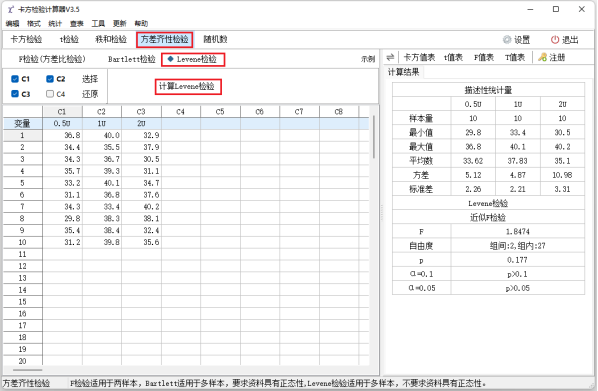Screen dimensions: 598x391
Task: Select row header 20 in data grid
Action: pyautogui.click(x=23, y=361)
